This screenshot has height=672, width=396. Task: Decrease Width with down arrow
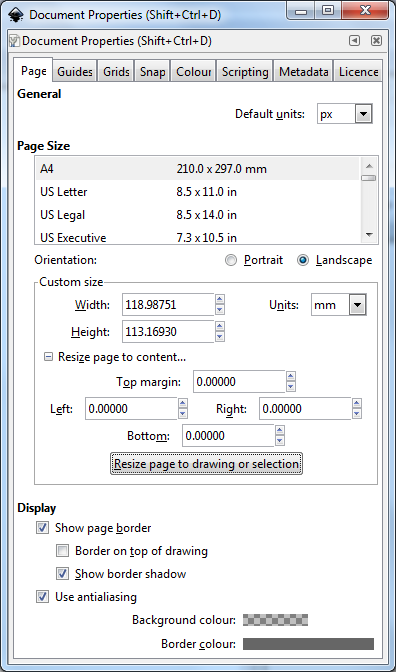pos(220,310)
